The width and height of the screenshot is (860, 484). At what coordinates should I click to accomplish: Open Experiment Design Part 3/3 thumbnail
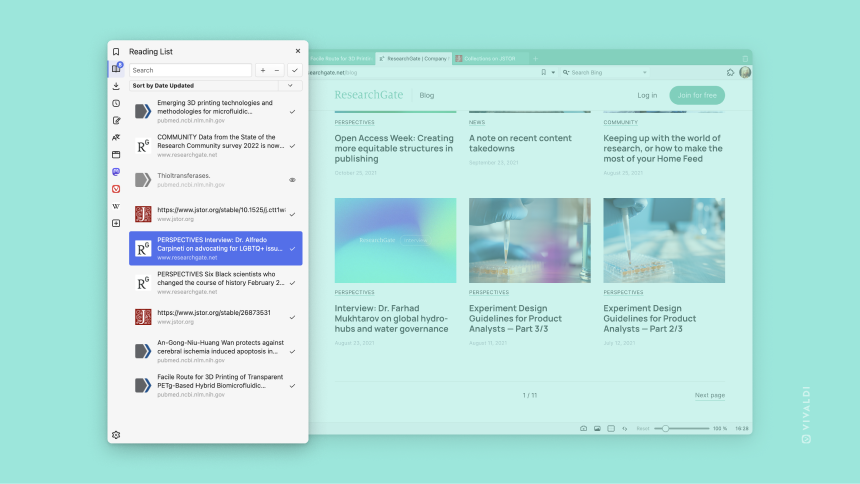click(530, 240)
